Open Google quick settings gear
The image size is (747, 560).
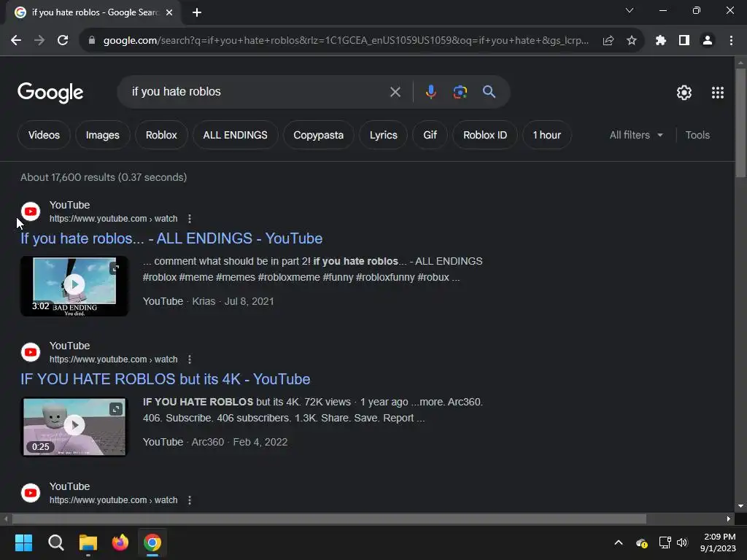click(x=684, y=93)
